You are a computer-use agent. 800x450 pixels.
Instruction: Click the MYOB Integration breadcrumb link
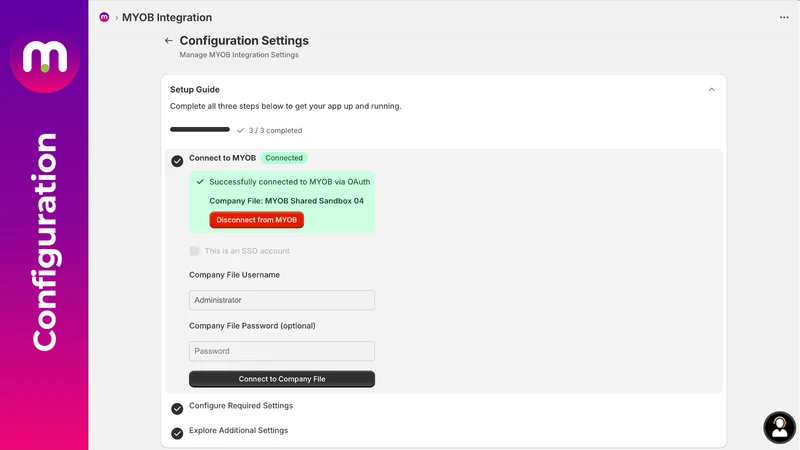[x=167, y=17]
